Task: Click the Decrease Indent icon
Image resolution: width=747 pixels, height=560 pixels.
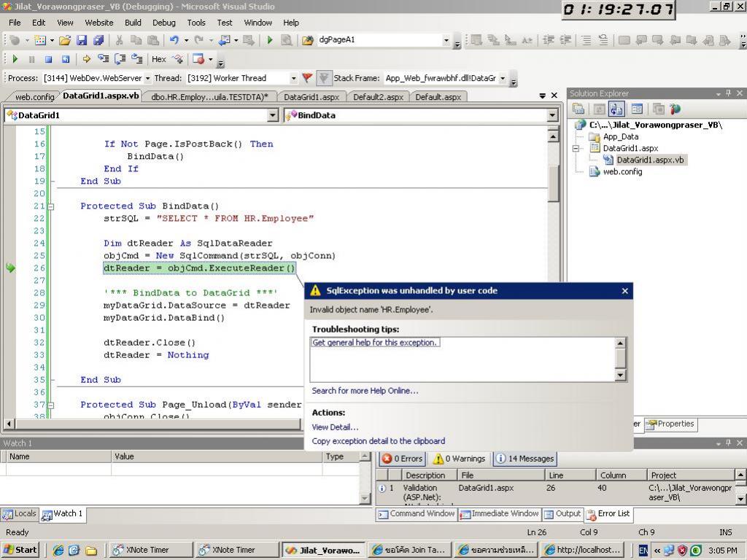Action: 549,41
